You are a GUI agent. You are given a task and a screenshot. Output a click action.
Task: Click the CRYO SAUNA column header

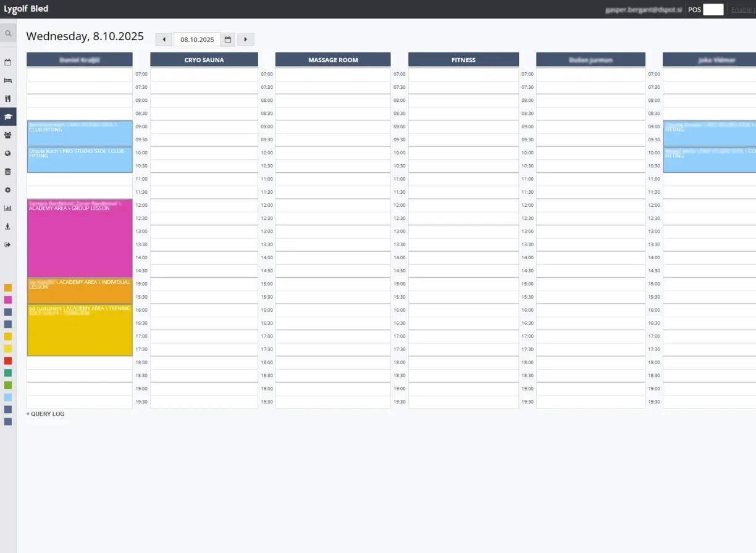204,60
